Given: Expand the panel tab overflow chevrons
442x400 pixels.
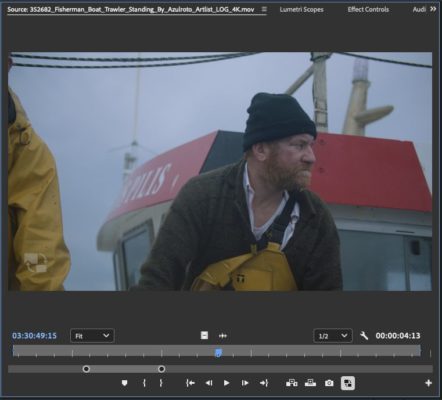Looking at the screenshot, I should point(433,9).
